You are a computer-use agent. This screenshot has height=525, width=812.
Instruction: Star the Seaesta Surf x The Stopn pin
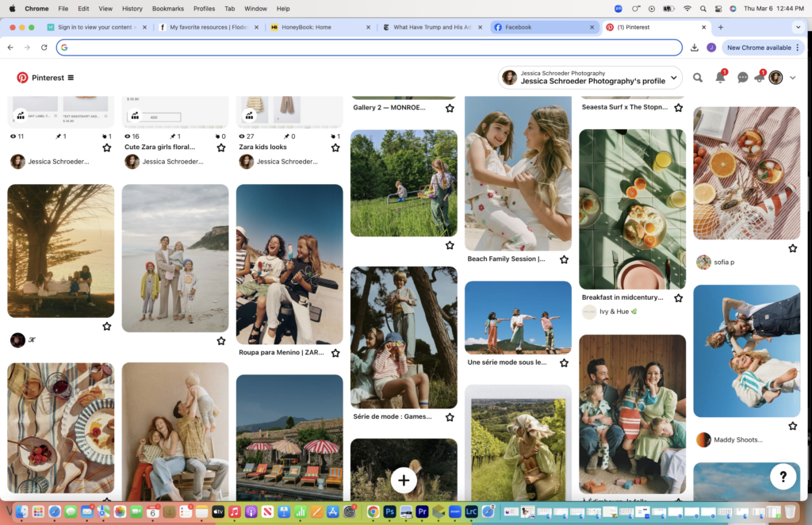click(x=679, y=108)
